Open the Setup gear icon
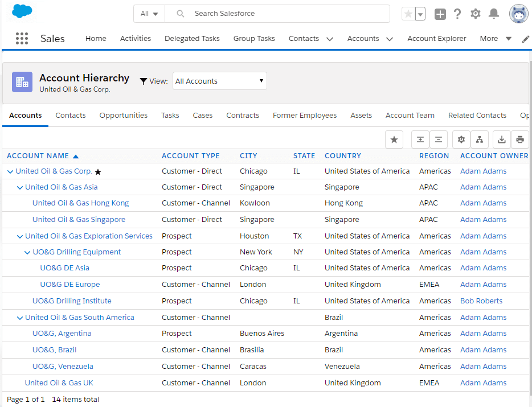The width and height of the screenshot is (532, 407). click(x=476, y=14)
